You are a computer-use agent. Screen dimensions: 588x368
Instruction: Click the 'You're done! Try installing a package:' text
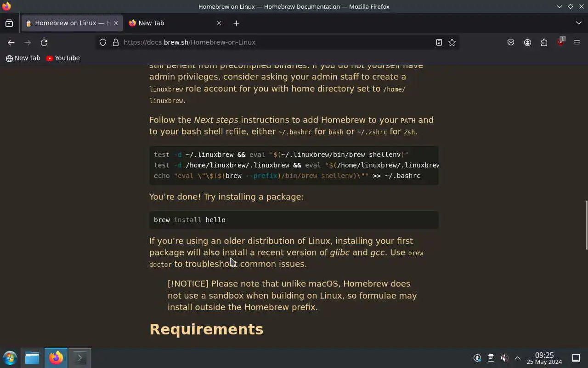point(226,197)
